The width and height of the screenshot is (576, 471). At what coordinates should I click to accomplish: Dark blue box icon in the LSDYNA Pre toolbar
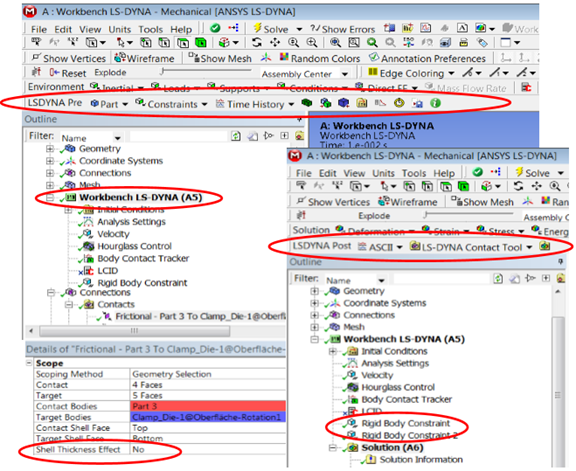coord(343,103)
